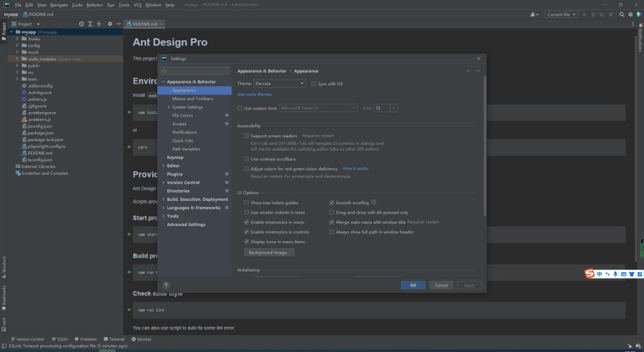Collapse Appearance & Behavior settings group
This screenshot has width=644, height=352.
164,82
